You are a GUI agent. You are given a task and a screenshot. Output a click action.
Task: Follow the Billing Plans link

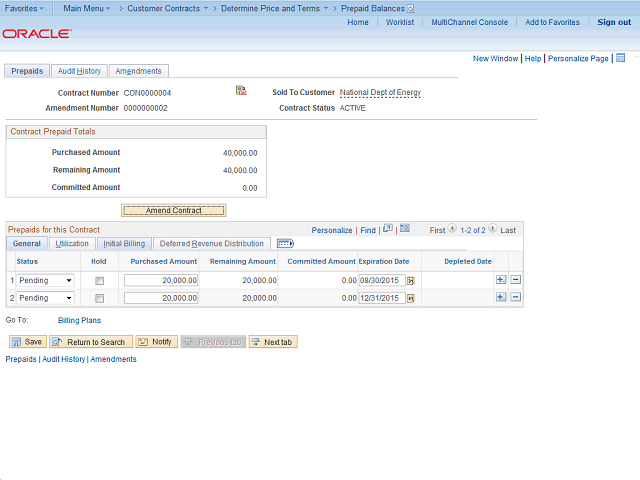click(x=79, y=321)
